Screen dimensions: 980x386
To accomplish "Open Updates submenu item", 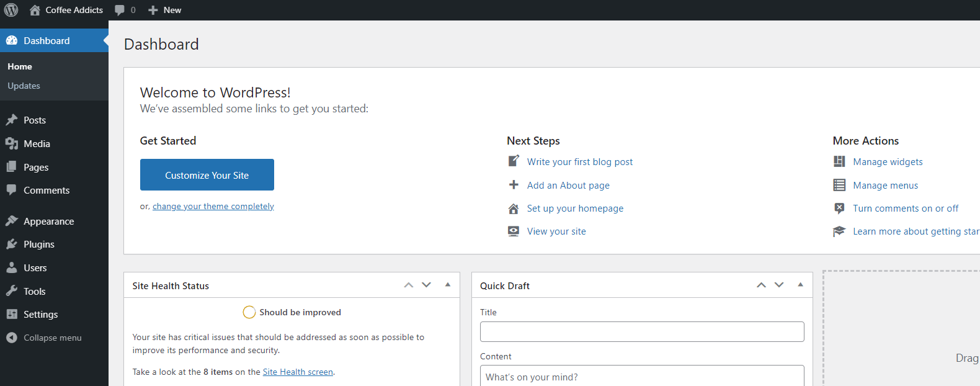I will (x=24, y=86).
